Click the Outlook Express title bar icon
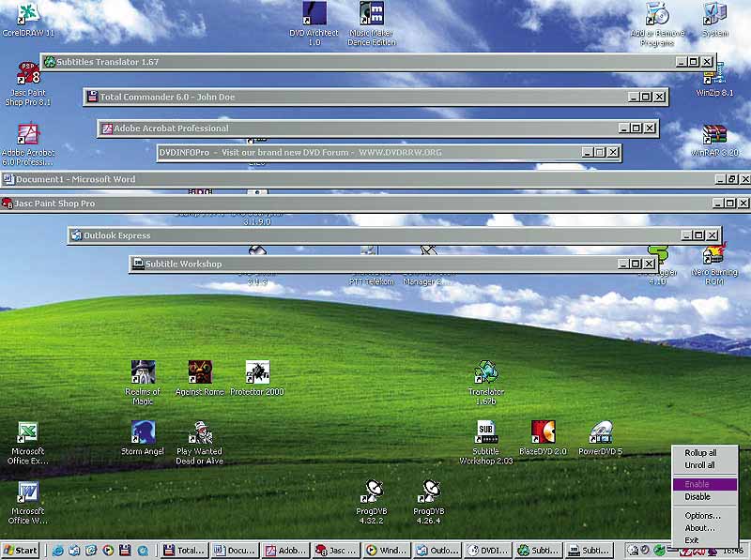 [x=76, y=235]
